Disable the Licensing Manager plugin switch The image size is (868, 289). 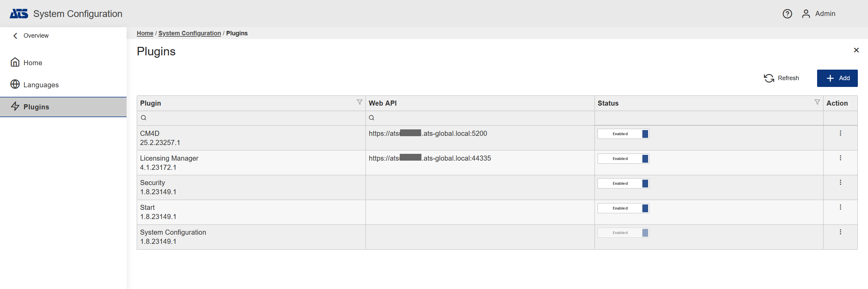(623, 159)
